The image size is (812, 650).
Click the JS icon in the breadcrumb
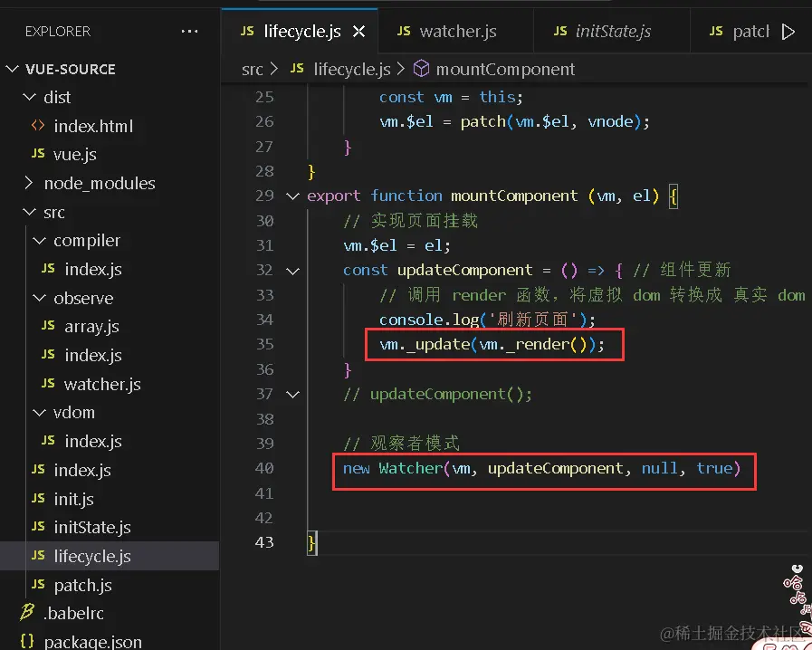(297, 68)
